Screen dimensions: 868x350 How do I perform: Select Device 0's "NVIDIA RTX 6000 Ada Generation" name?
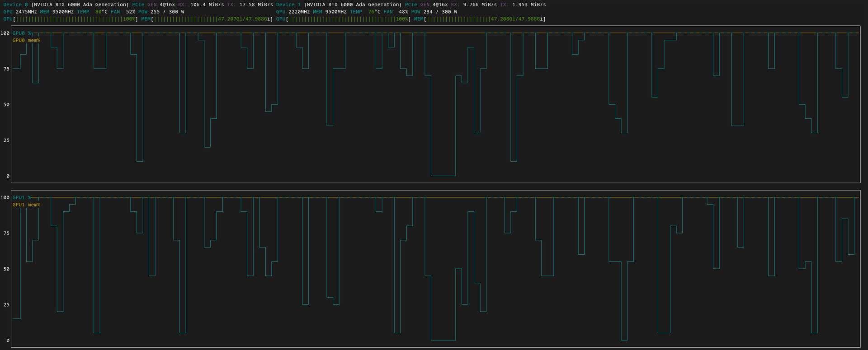(x=80, y=5)
